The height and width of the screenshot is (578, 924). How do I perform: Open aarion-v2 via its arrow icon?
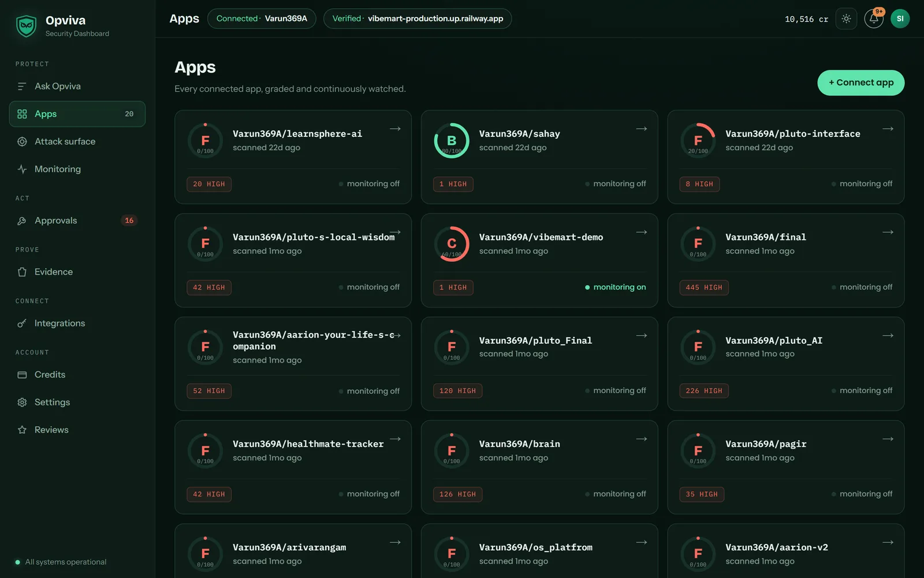888,543
